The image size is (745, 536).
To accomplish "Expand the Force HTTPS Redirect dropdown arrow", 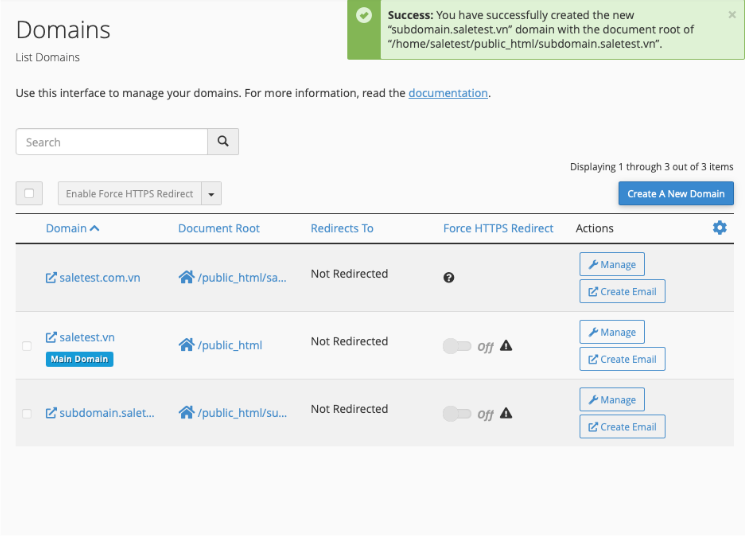I will (x=211, y=193).
